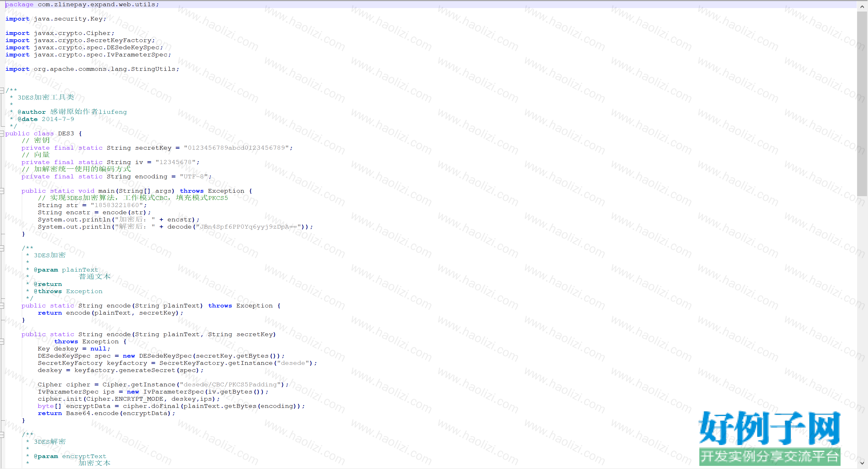Click the 'org.apache.commons.lang.StringUtils' import line

92,69
